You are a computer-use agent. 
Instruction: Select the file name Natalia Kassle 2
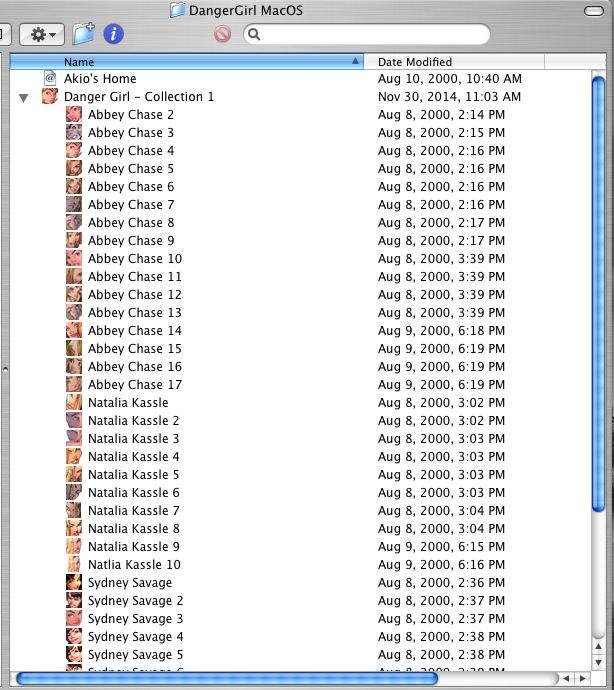coord(133,421)
